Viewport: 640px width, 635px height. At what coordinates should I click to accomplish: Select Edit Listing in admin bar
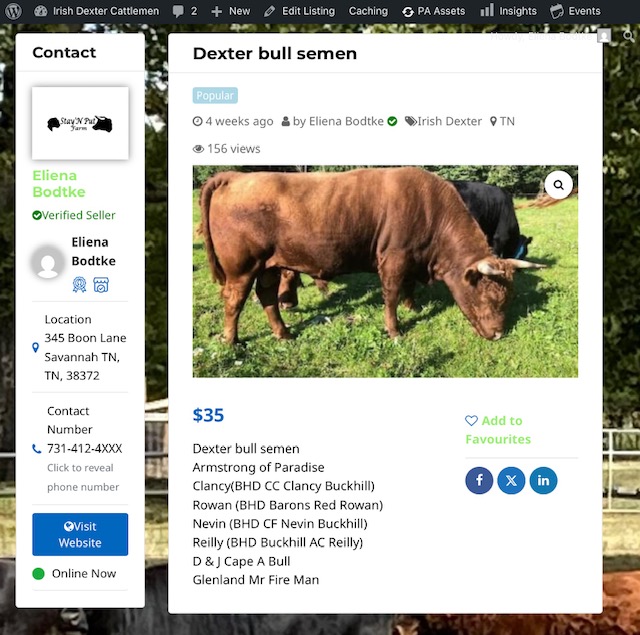tap(299, 11)
